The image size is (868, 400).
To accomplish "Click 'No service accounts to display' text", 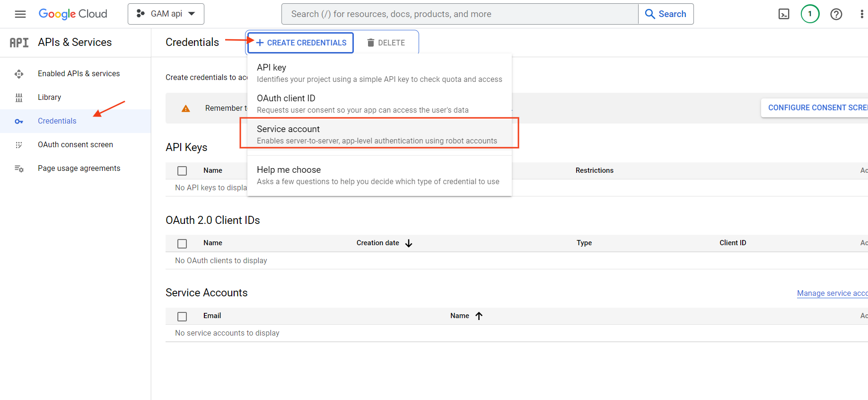I will [x=227, y=333].
